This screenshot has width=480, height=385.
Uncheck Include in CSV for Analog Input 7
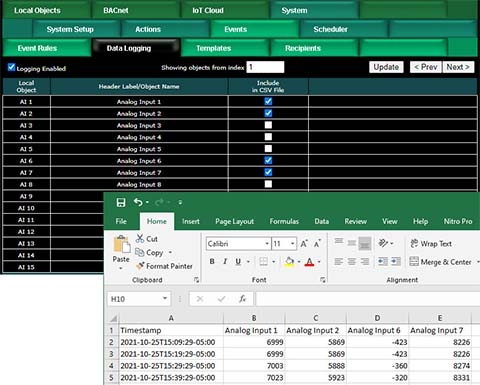pos(268,172)
